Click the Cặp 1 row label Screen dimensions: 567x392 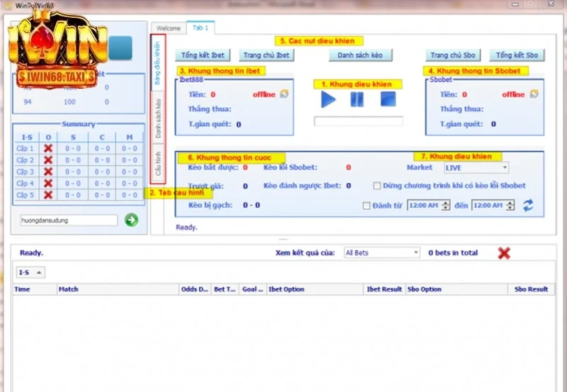click(x=25, y=148)
